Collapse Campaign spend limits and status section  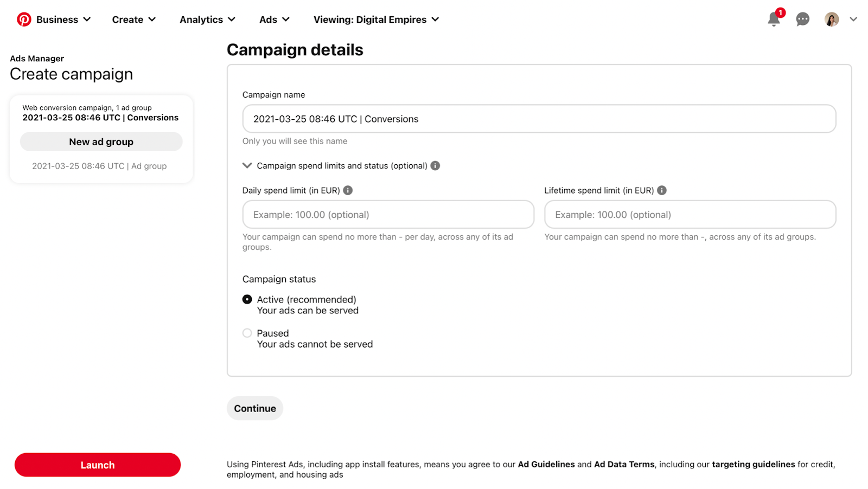tap(247, 166)
